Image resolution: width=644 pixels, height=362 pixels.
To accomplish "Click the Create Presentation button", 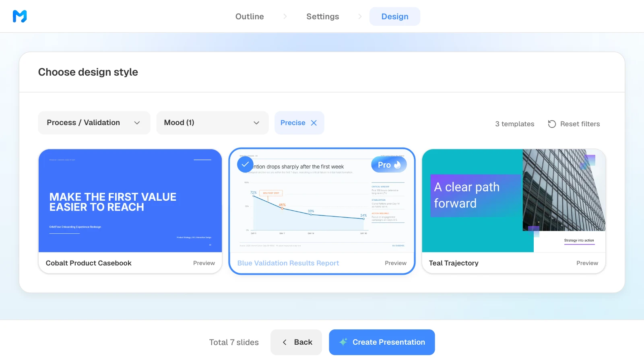I will click(x=382, y=342).
